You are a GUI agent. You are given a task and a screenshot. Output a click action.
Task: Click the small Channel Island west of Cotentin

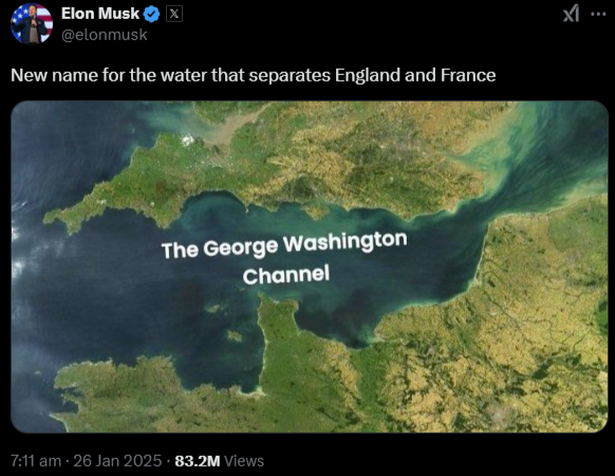tap(234, 336)
